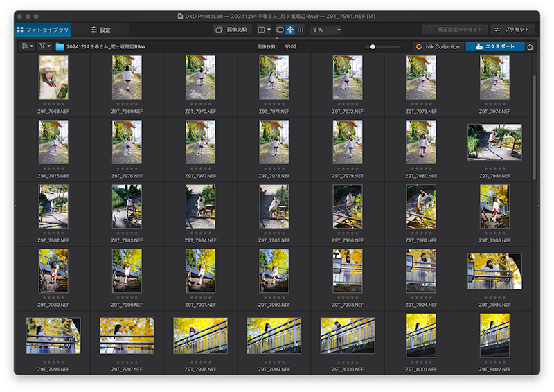Viewport: 554px width, 392px height.
Task: Open the 設定 customize tab
Action: [100, 30]
